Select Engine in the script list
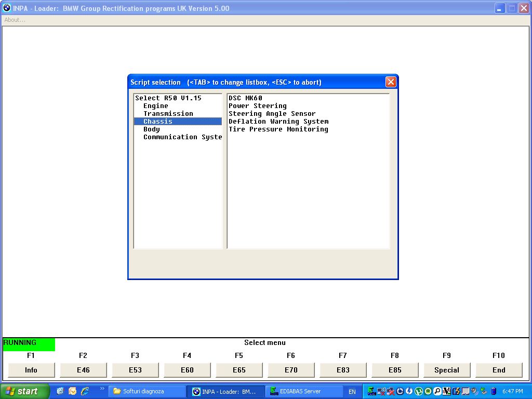 click(x=156, y=106)
